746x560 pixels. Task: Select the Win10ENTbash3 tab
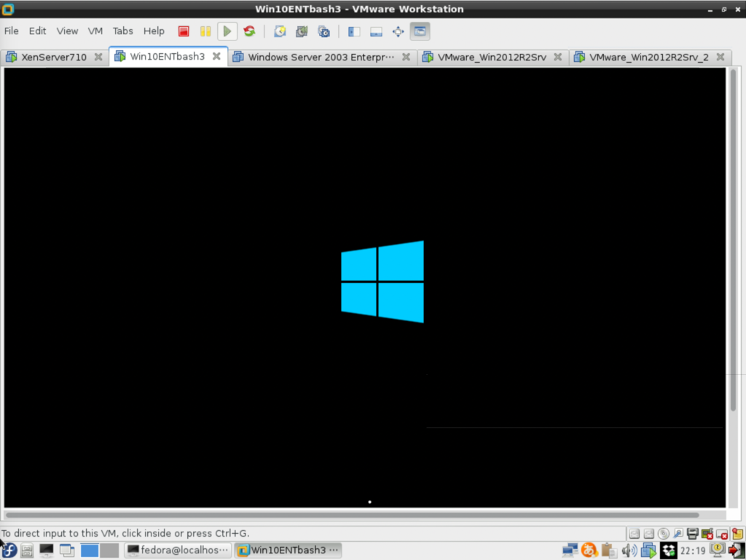click(x=167, y=57)
